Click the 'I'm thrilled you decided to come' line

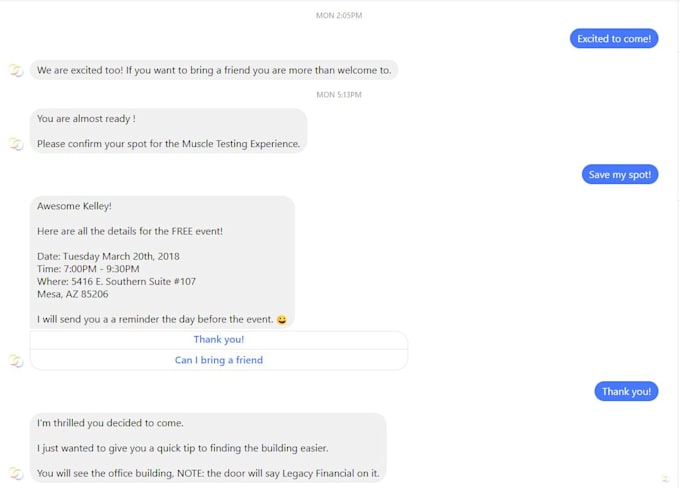point(110,423)
